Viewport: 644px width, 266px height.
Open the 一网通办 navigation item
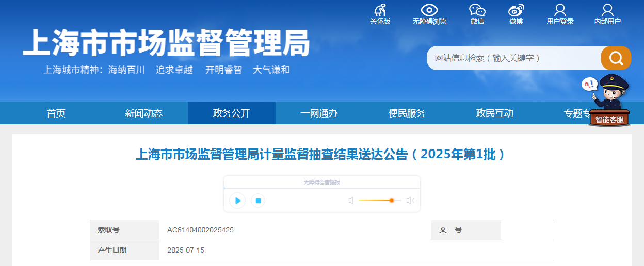(x=319, y=113)
